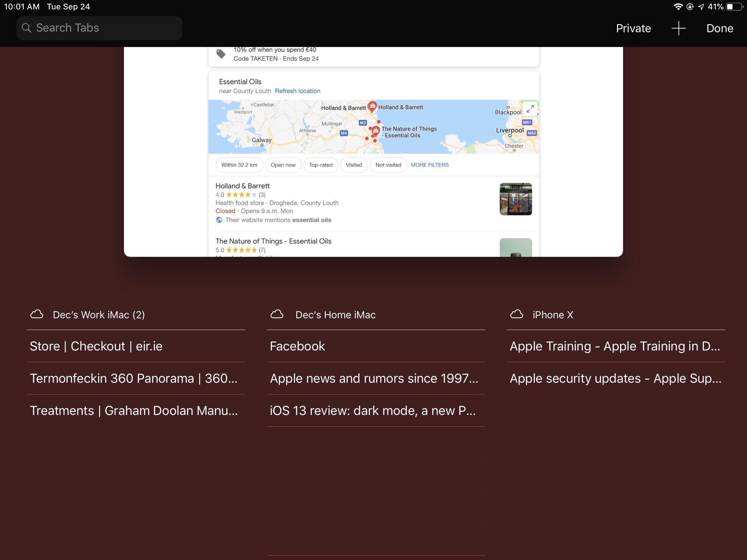The image size is (747, 560).
Task: Open the Holland & Barrett storefront thumbnail
Action: click(516, 199)
